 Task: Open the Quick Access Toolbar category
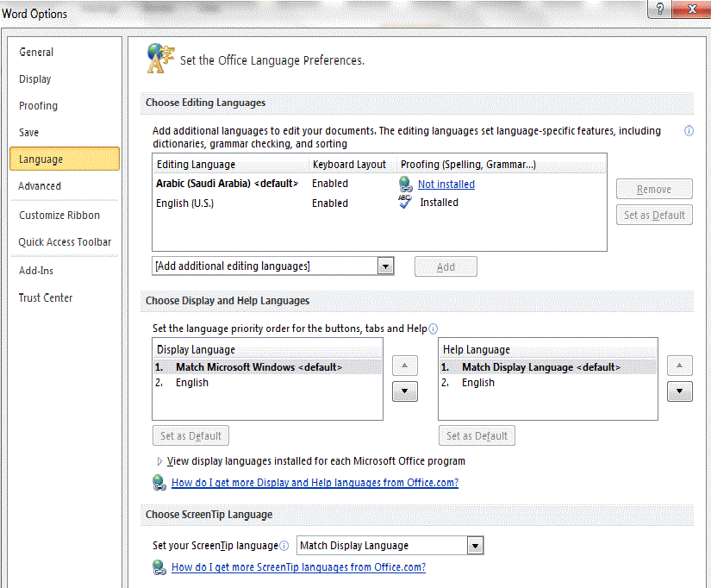(65, 241)
